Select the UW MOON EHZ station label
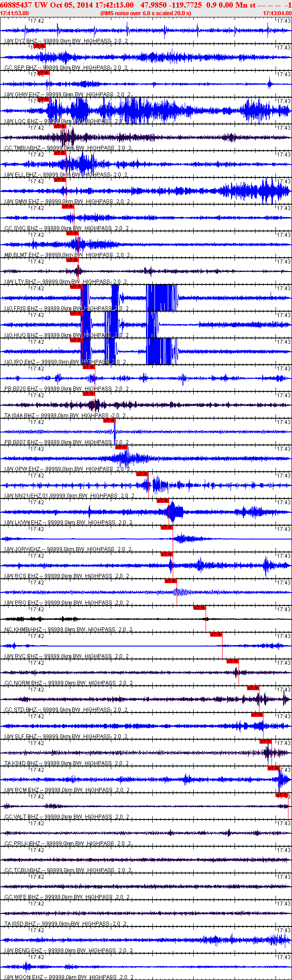Viewport: 292px width, 980px height. point(24,977)
